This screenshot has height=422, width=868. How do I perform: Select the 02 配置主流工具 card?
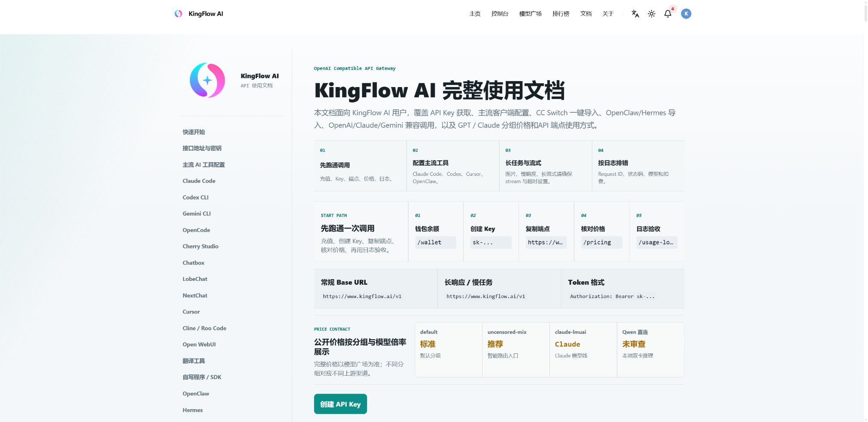(453, 166)
